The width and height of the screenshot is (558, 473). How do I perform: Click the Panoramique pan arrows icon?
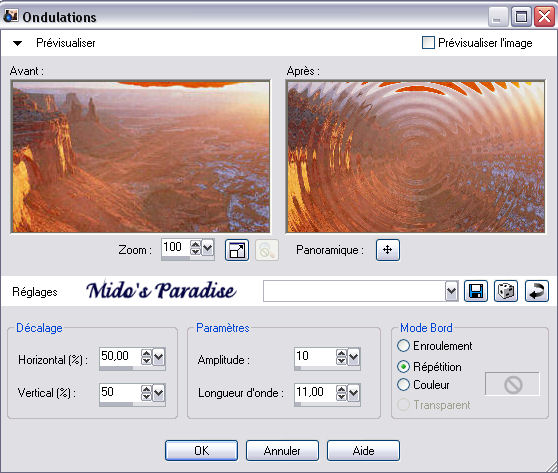[x=388, y=250]
